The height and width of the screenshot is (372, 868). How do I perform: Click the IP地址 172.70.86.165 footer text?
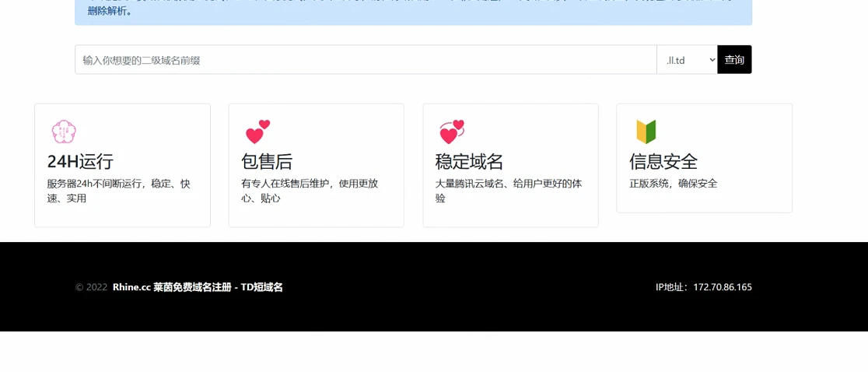pos(703,287)
